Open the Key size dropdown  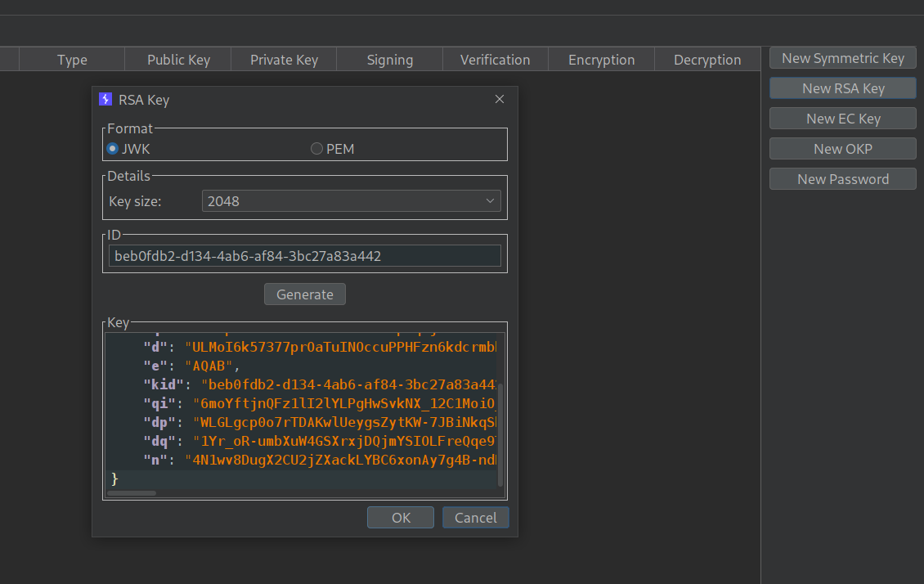tap(351, 200)
